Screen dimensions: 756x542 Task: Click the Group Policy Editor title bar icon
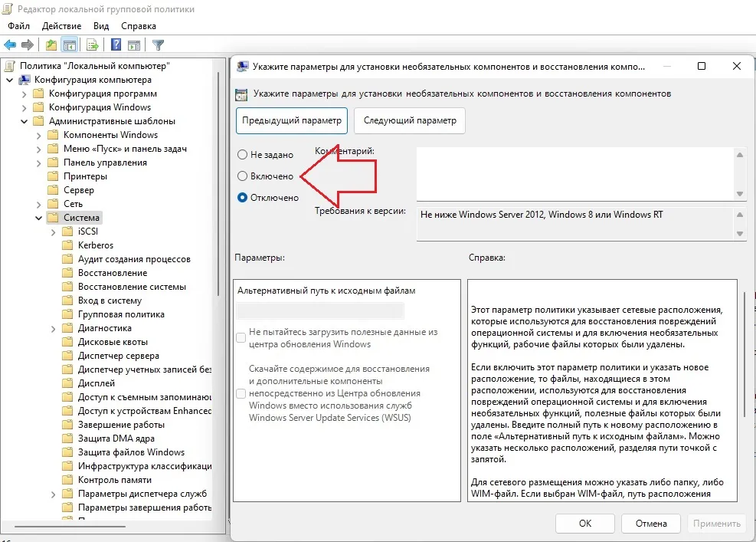pos(8,9)
